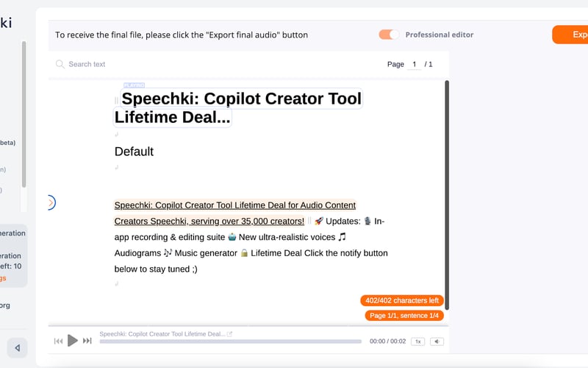Click 'New ultra-realistic voices' text
The image size is (588, 368).
tap(287, 237)
